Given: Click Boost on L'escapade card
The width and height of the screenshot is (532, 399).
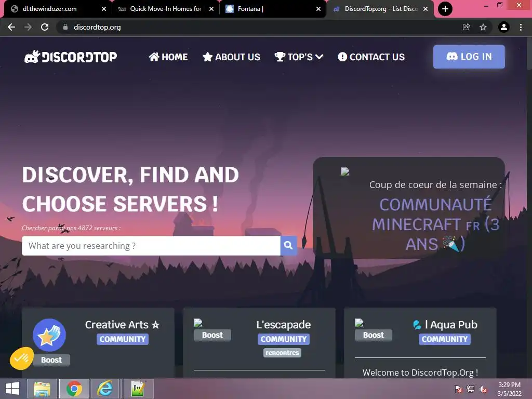Looking at the screenshot, I should [212, 335].
